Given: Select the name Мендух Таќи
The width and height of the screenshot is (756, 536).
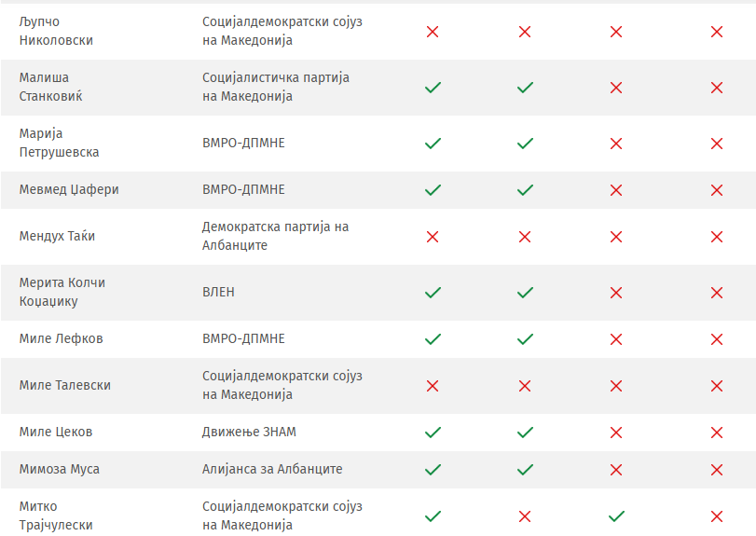Looking at the screenshot, I should [57, 236].
